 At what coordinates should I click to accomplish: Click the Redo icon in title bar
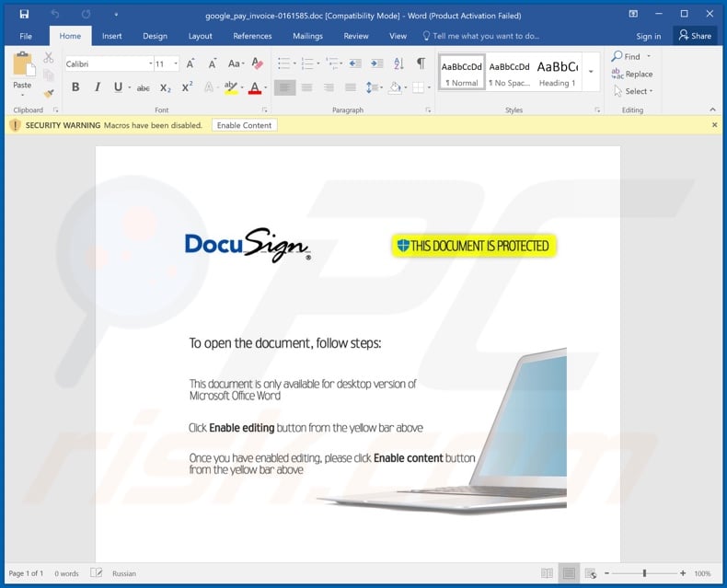point(87,15)
